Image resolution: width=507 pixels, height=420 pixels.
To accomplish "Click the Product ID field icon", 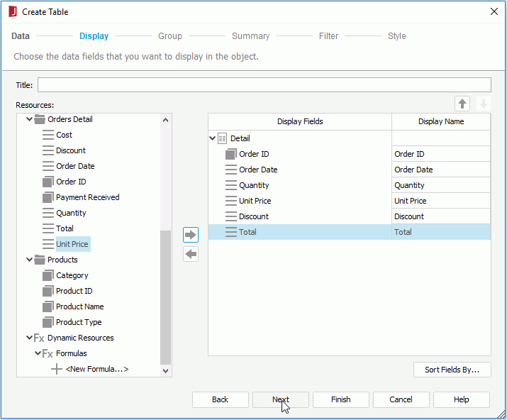I will click(x=48, y=291).
